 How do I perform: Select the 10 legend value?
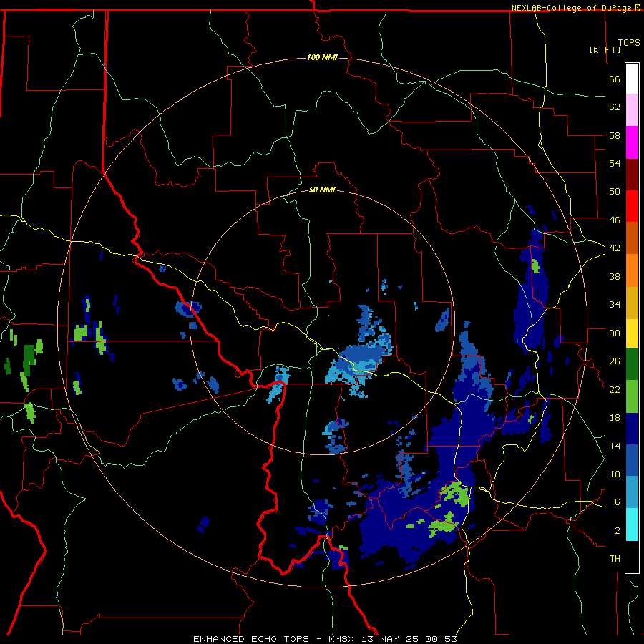(x=615, y=474)
